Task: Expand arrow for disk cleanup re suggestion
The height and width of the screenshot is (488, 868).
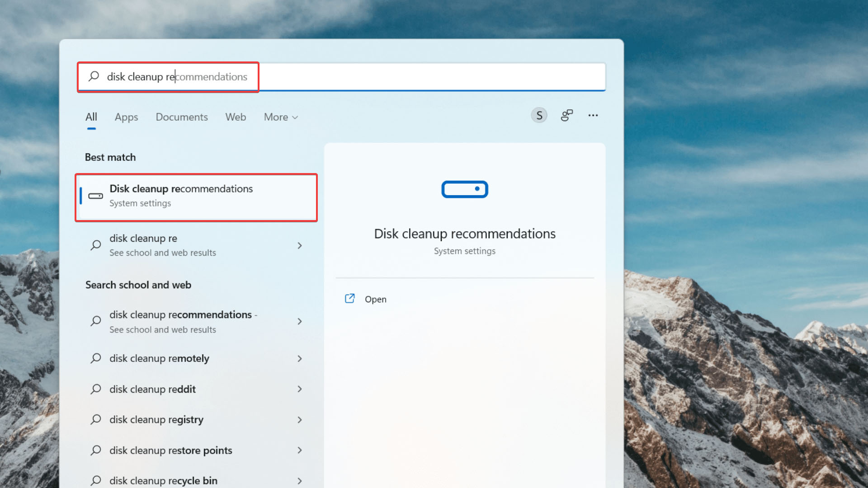Action: tap(300, 245)
